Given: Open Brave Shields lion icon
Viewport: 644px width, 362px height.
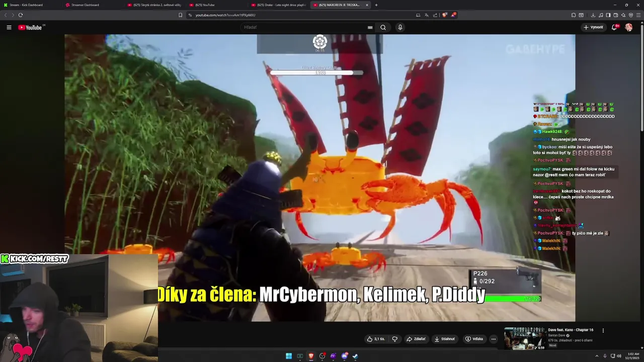Looking at the screenshot, I should [x=444, y=15].
